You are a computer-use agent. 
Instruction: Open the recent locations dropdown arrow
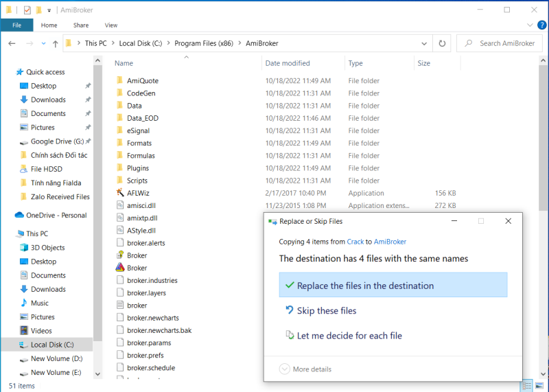point(43,43)
